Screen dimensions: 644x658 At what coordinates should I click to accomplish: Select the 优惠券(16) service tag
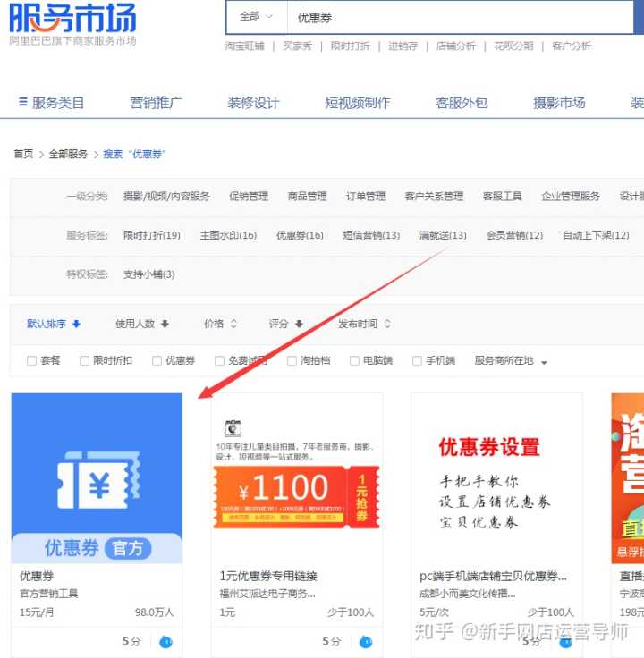click(x=300, y=235)
